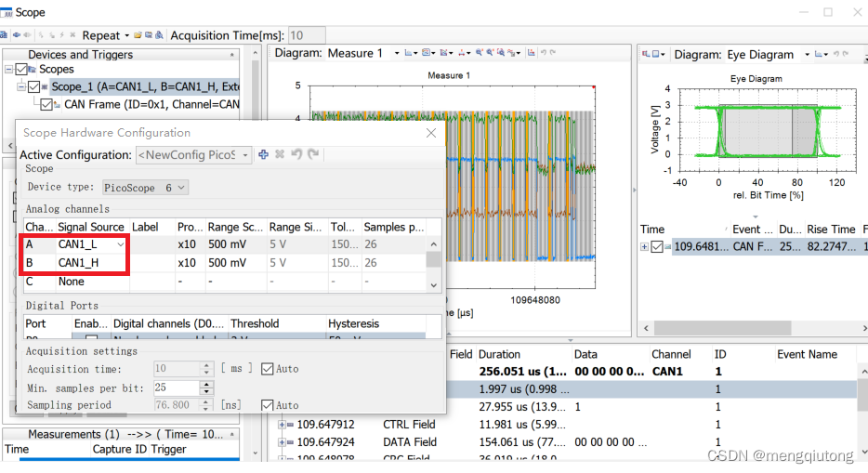Viewport: 868px width, 473px height.
Task: Select channel C signal source None cell
Action: point(92,282)
